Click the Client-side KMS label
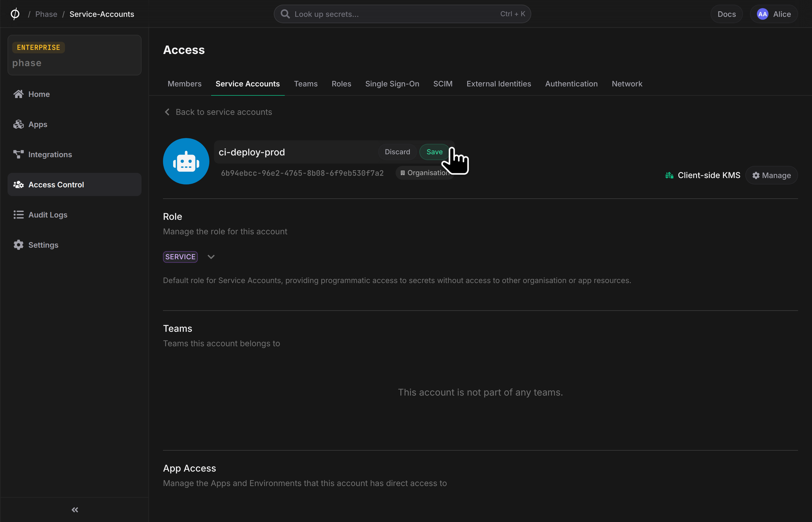This screenshot has width=812, height=522. pos(709,175)
